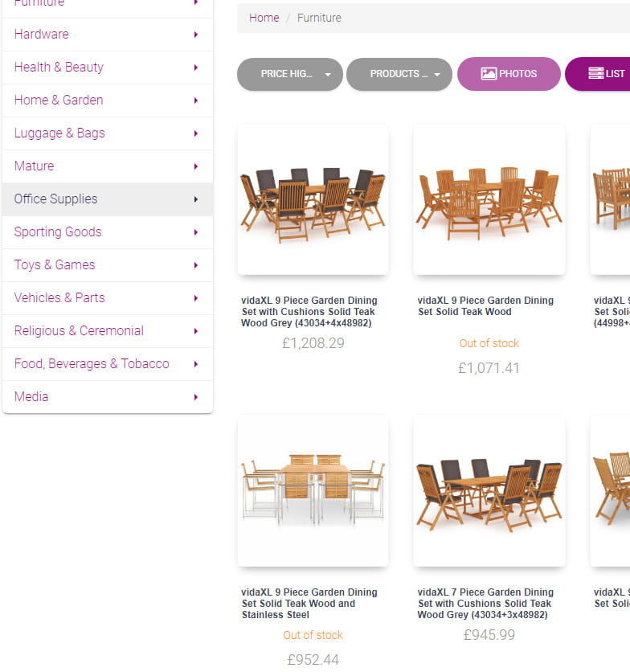Open Food, Beverages & Tobacco category
The image size is (630, 672).
pyautogui.click(x=92, y=364)
